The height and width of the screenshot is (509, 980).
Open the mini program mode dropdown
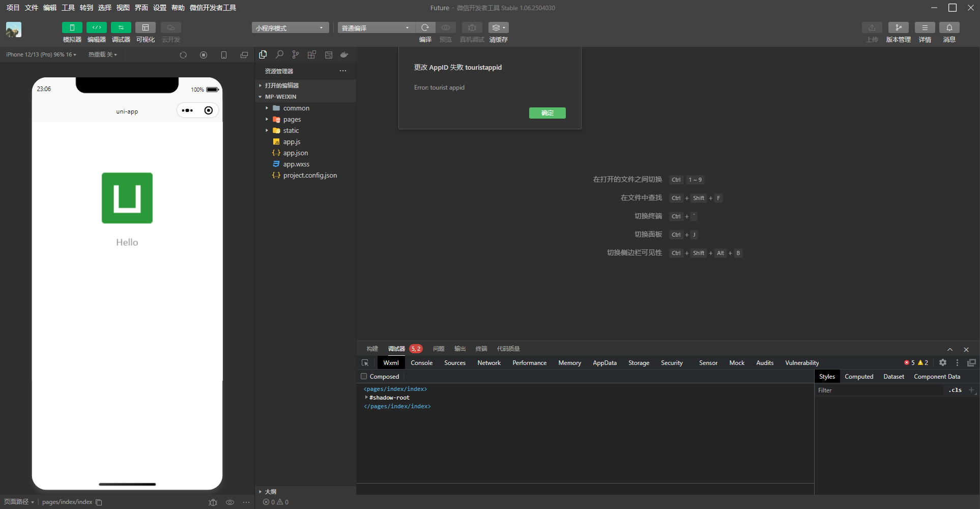(x=290, y=28)
